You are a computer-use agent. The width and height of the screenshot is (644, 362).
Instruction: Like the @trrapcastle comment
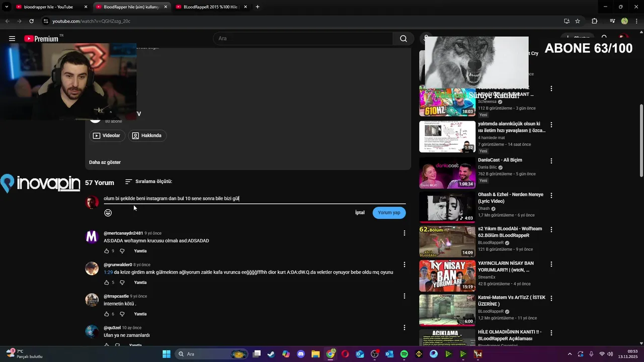(106, 314)
